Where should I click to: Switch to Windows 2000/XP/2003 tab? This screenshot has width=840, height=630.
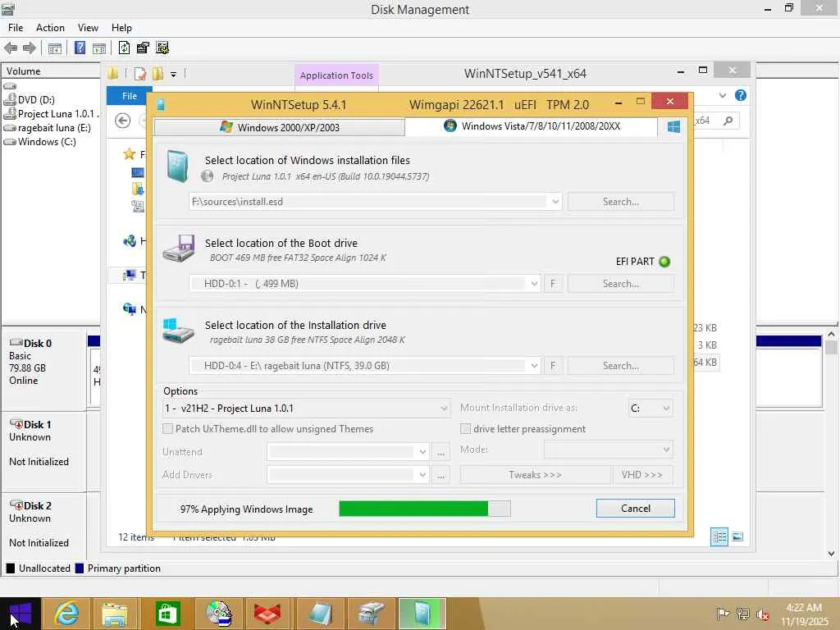(279, 127)
